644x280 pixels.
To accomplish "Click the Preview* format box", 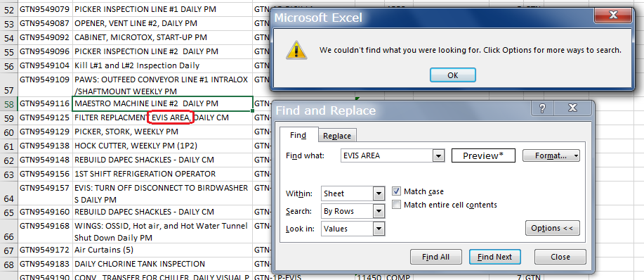I will point(483,156).
